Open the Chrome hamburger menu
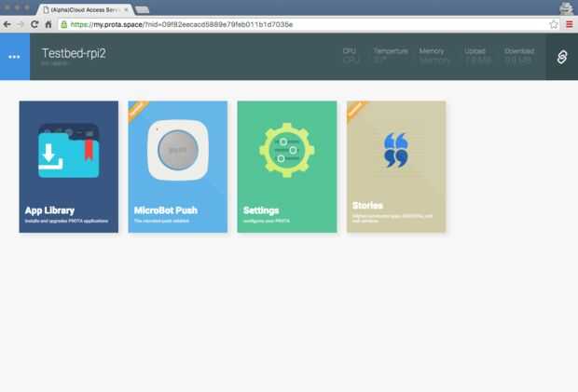 (x=570, y=24)
